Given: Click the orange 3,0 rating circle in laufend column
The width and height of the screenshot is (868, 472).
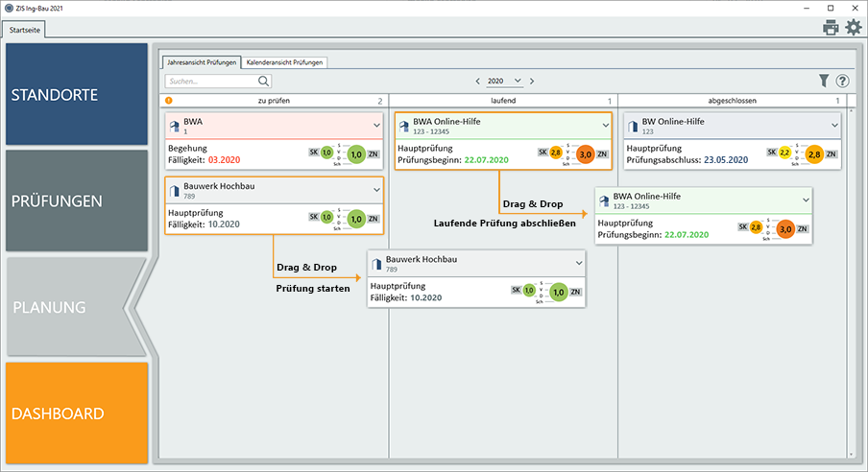Looking at the screenshot, I should tap(583, 153).
